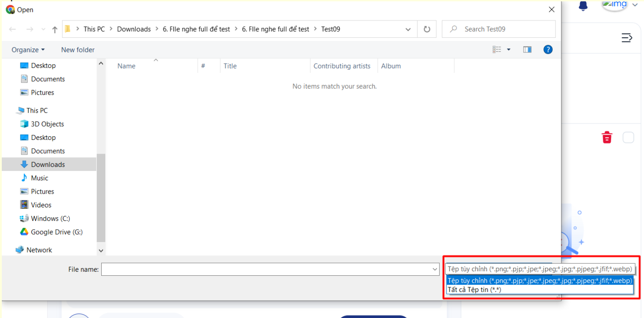Click the navigation pane scrollbar down arrow

tap(101, 250)
